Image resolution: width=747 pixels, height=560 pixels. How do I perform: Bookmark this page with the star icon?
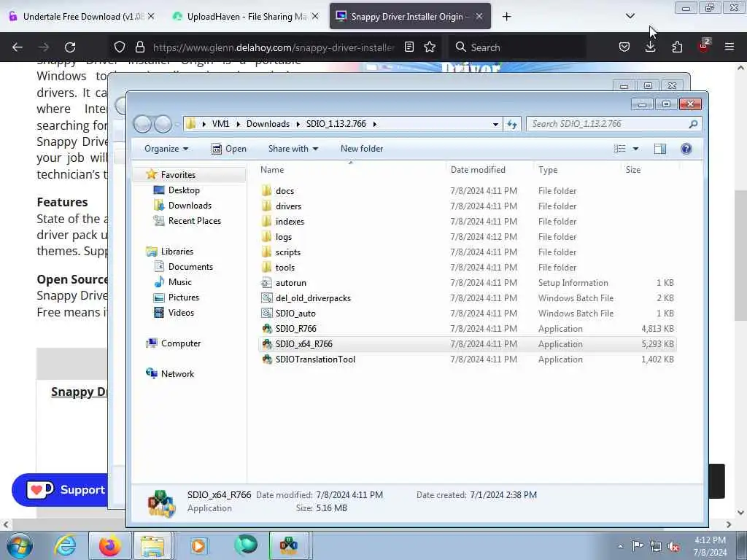[430, 47]
